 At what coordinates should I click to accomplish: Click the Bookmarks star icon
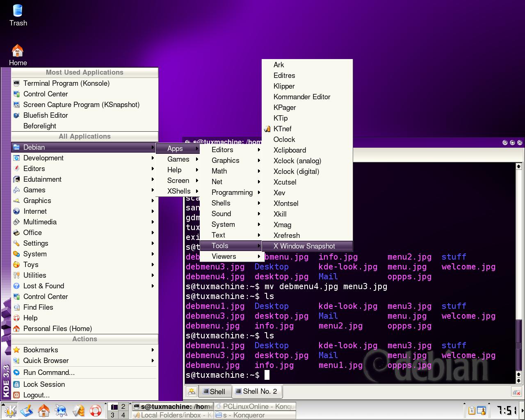16,350
